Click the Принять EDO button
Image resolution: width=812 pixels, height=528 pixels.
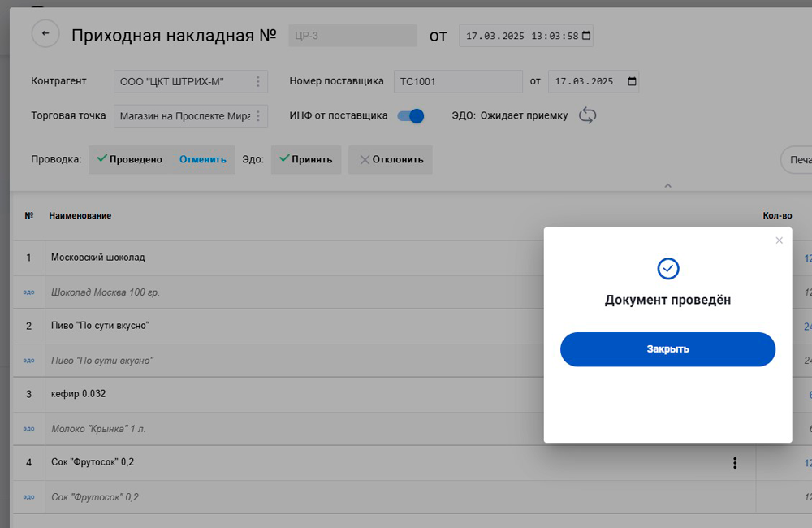coord(305,159)
